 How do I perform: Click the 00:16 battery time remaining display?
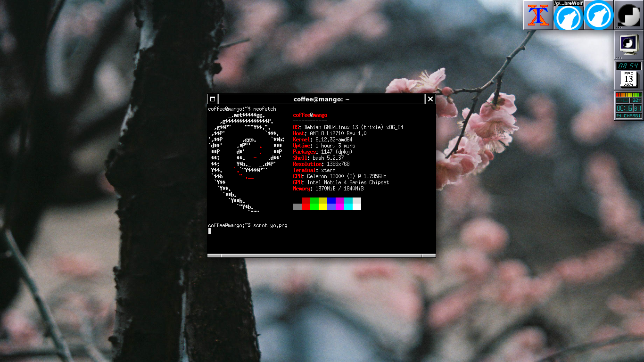click(624, 108)
